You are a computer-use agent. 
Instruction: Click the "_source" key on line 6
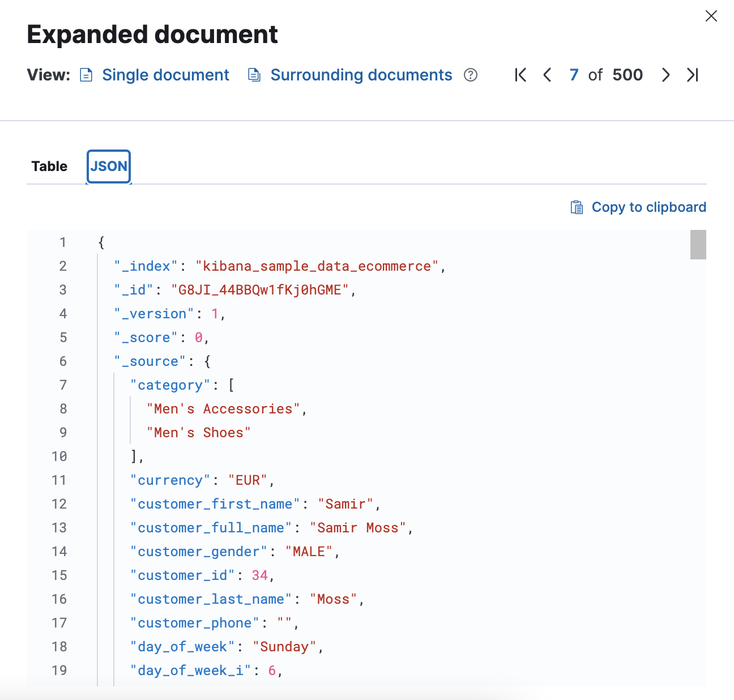click(150, 361)
